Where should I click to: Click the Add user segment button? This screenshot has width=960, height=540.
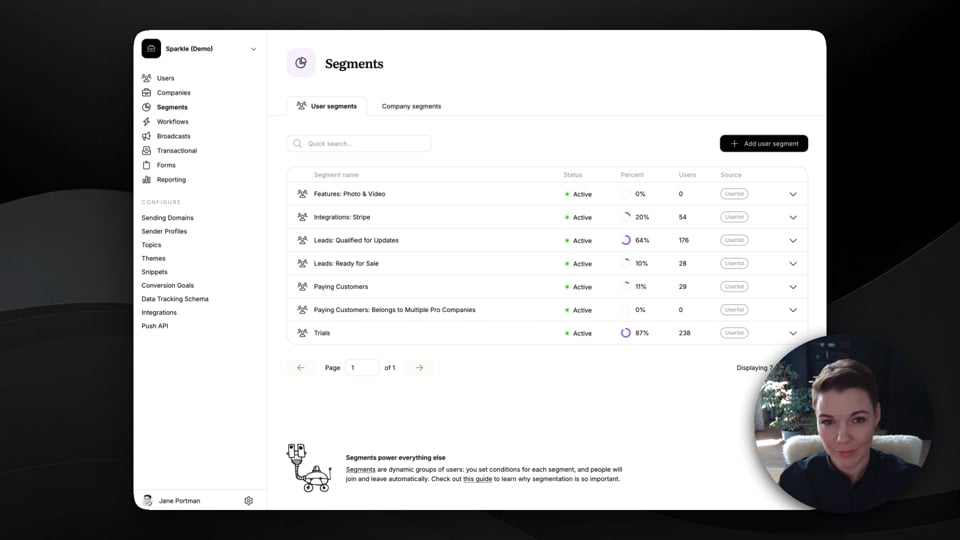pyautogui.click(x=764, y=143)
